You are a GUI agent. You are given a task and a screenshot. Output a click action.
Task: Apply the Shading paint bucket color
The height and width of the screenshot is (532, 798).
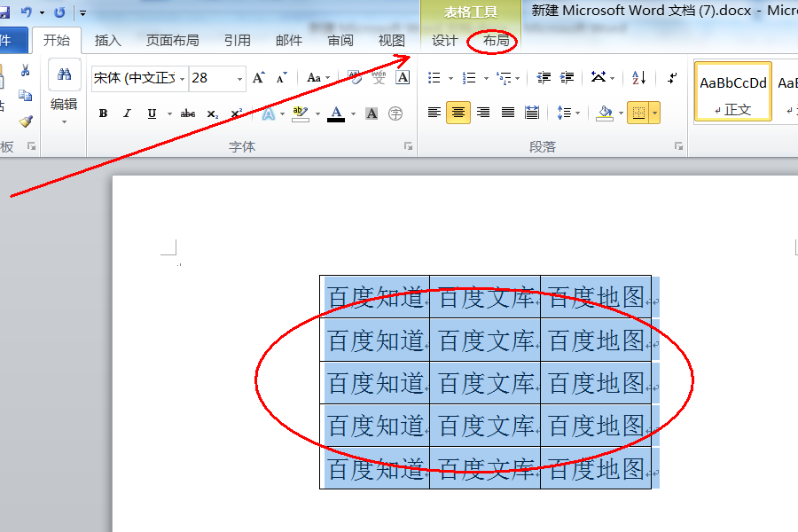point(605,113)
